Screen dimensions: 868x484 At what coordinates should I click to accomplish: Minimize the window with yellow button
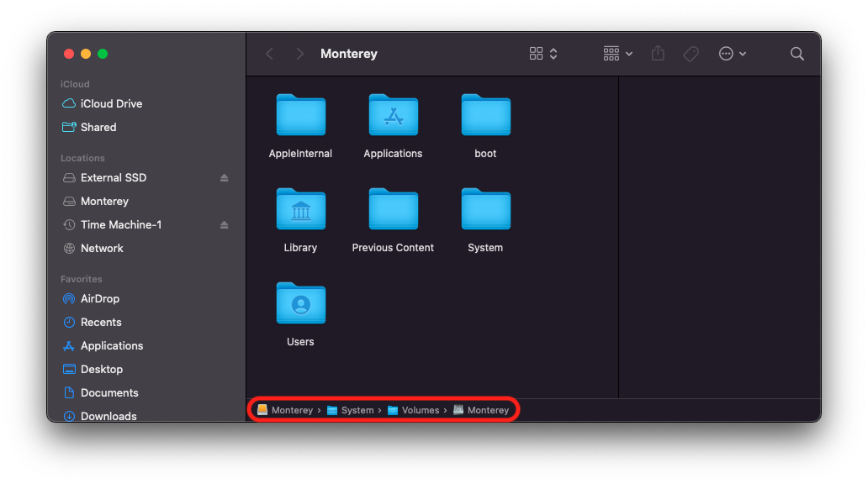[86, 54]
